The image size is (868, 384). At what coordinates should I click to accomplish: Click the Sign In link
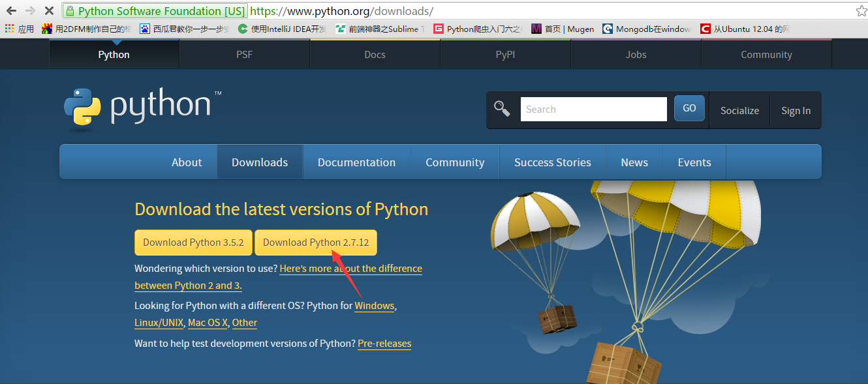pyautogui.click(x=796, y=111)
